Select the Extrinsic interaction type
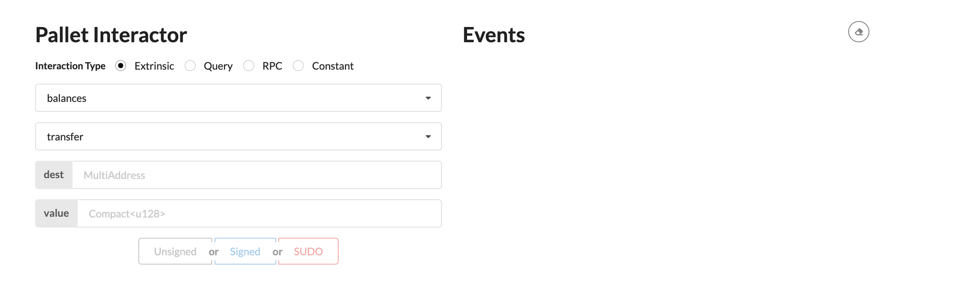The height and width of the screenshot is (286, 980). click(x=121, y=66)
